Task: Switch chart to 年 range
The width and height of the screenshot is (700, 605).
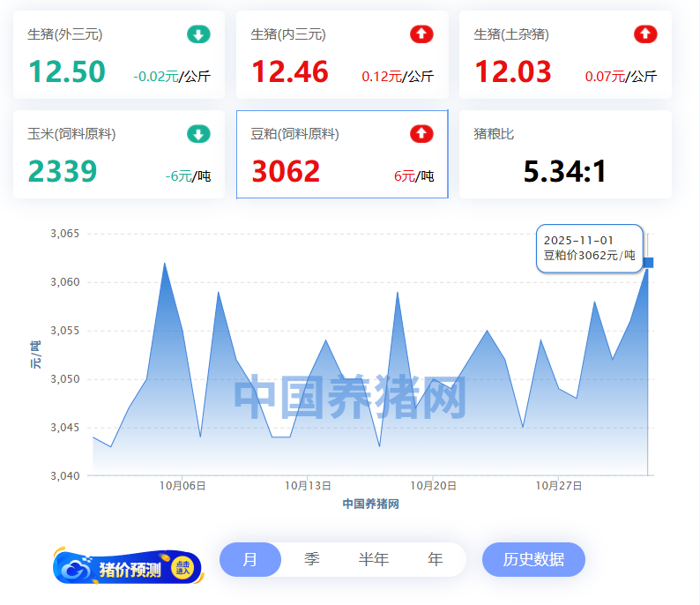Action: pos(435,560)
